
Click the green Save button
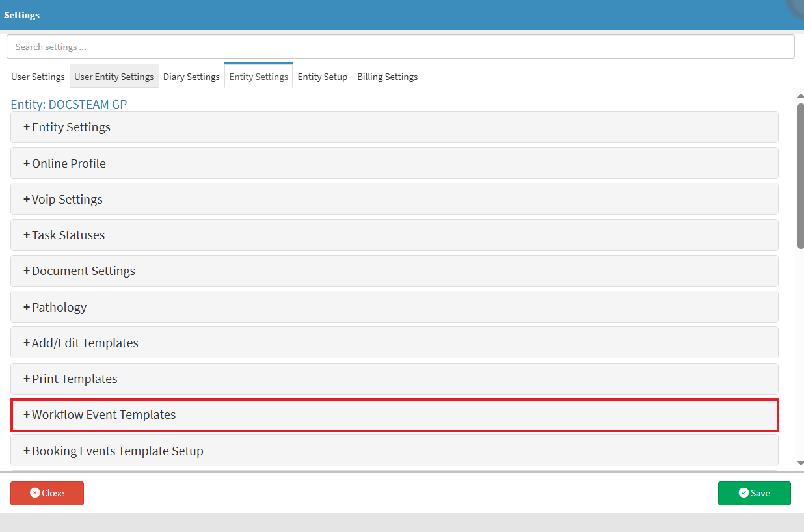(x=754, y=493)
